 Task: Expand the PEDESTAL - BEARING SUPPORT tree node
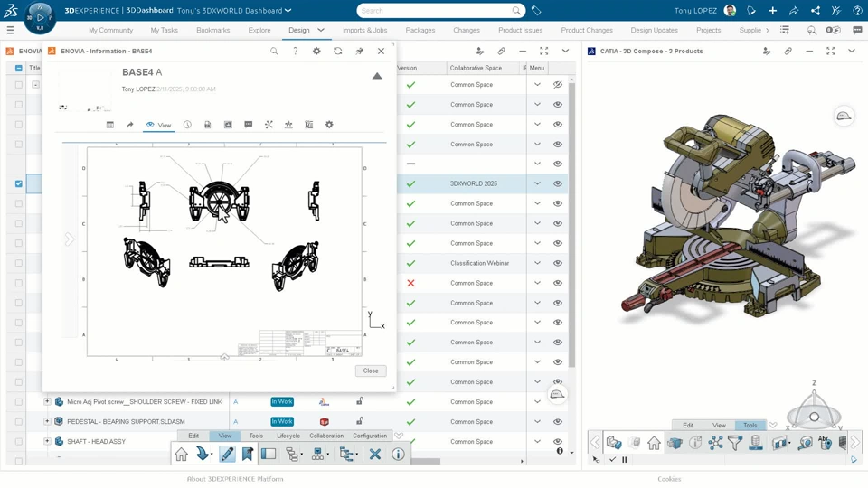[x=47, y=422]
